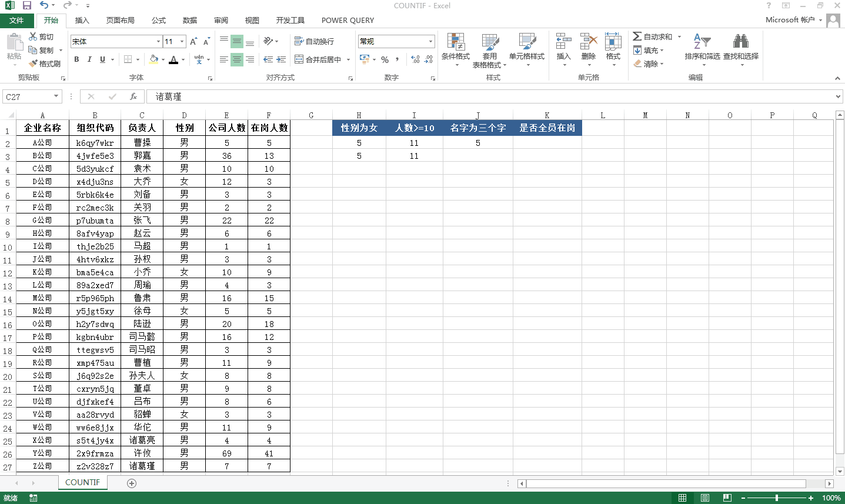
Task: Toggle Underline formatting
Action: (x=102, y=59)
